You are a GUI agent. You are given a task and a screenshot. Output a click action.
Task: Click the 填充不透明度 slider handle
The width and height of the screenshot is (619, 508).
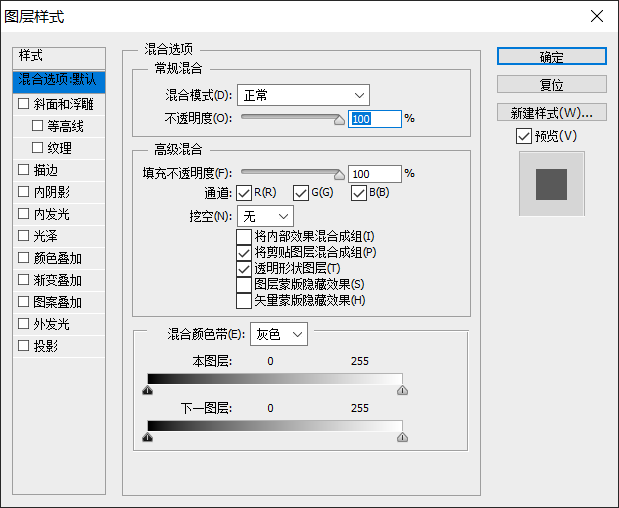pos(339,174)
